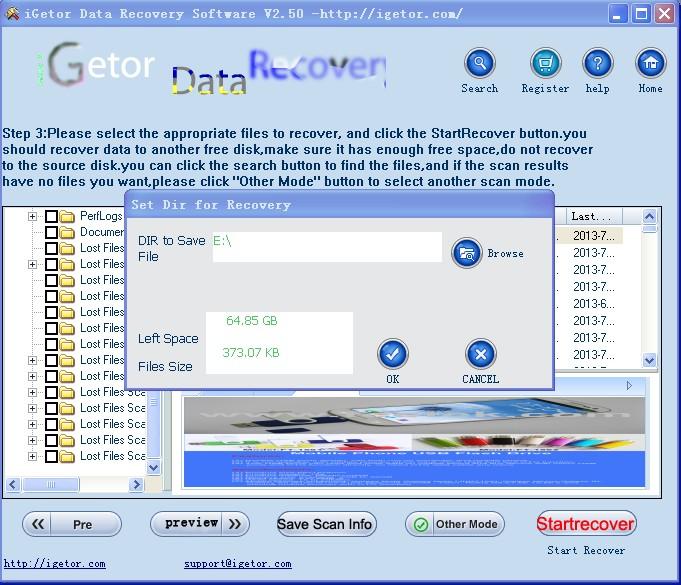Image resolution: width=681 pixels, height=585 pixels.
Task: Select the row dated 2013-6...
Action: click(x=594, y=304)
